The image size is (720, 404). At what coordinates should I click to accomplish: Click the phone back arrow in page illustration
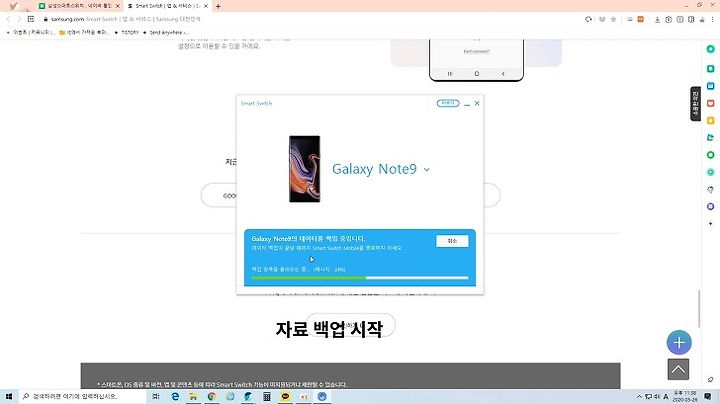(503, 73)
